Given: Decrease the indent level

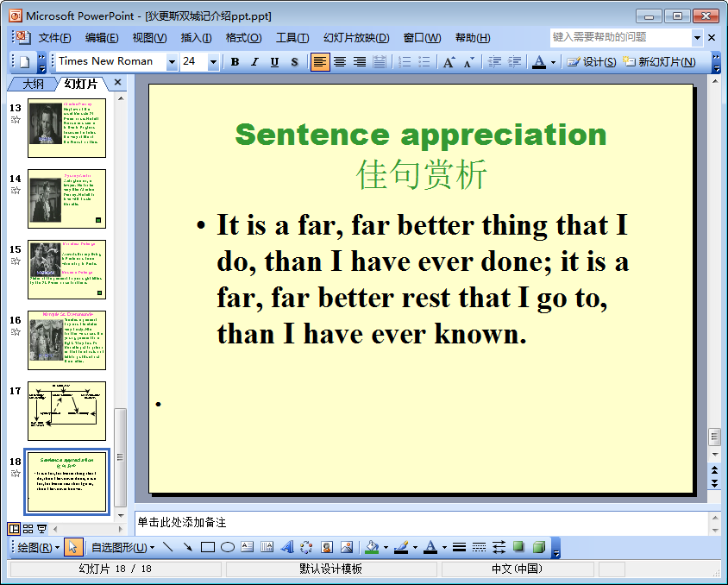Looking at the screenshot, I should pyautogui.click(x=494, y=62).
